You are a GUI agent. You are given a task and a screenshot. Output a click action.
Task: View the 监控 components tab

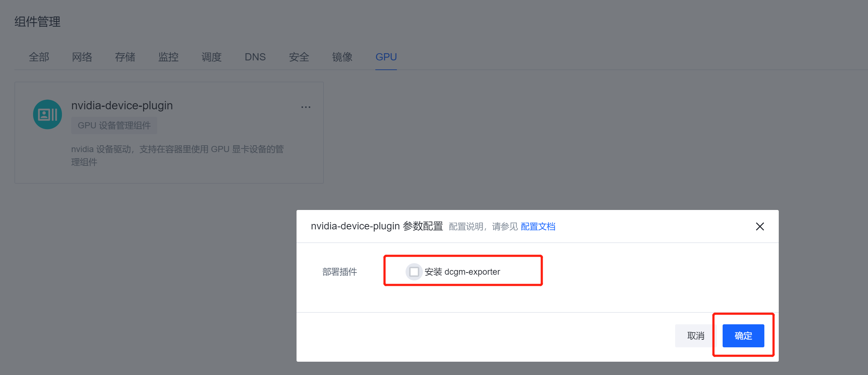168,57
